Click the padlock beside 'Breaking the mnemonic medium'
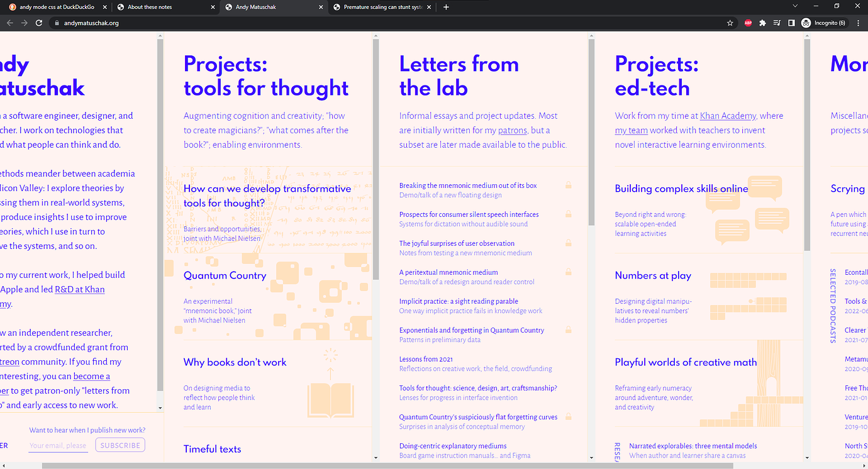 pyautogui.click(x=568, y=185)
